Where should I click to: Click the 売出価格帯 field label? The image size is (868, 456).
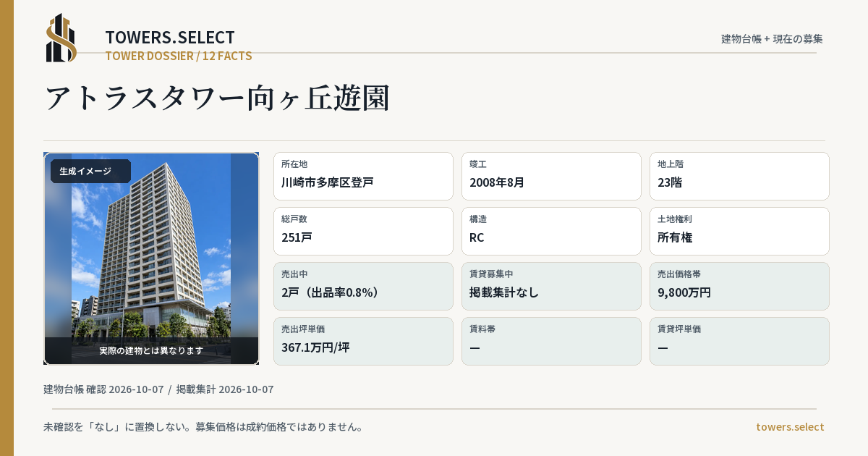679,274
